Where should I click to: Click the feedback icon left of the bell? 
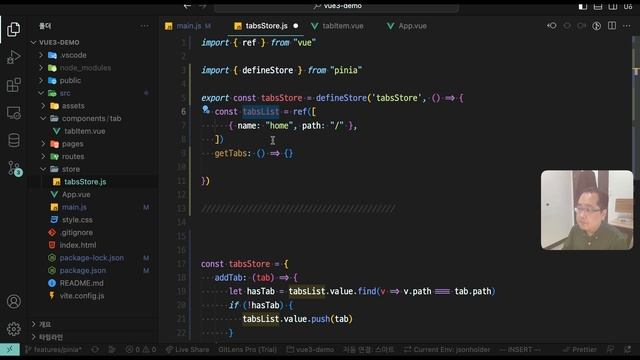click(610, 349)
